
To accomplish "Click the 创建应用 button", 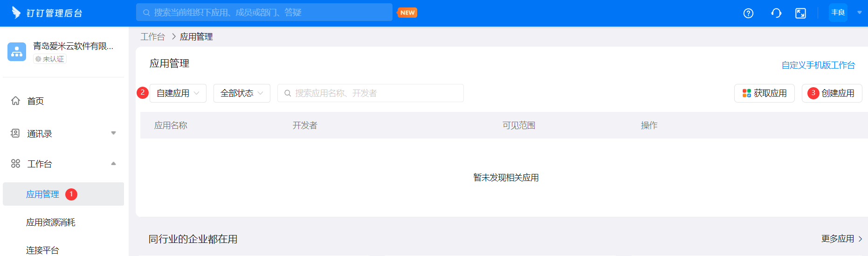I will [832, 93].
